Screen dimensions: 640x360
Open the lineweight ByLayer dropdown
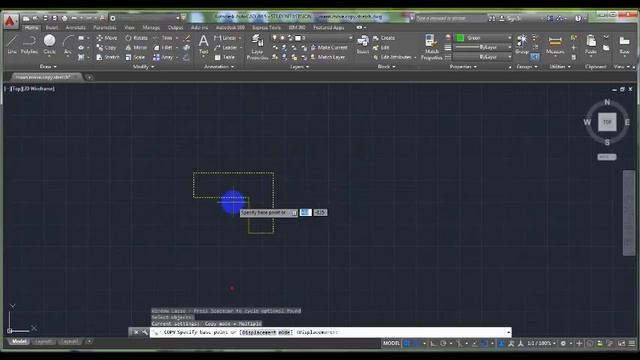[483, 47]
